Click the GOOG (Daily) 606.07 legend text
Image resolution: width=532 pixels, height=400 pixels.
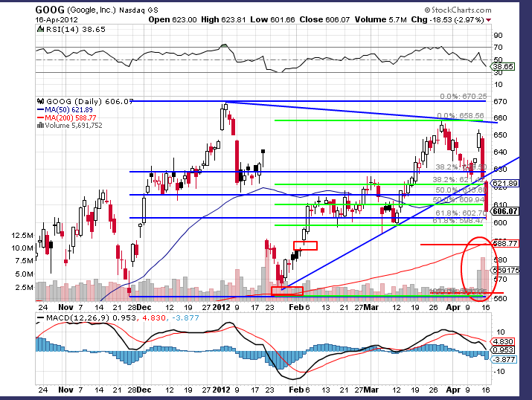point(89,101)
